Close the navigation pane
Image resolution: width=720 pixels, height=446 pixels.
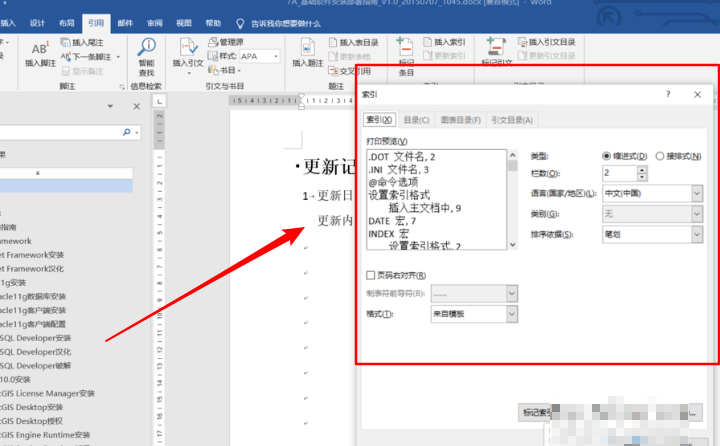[x=136, y=107]
